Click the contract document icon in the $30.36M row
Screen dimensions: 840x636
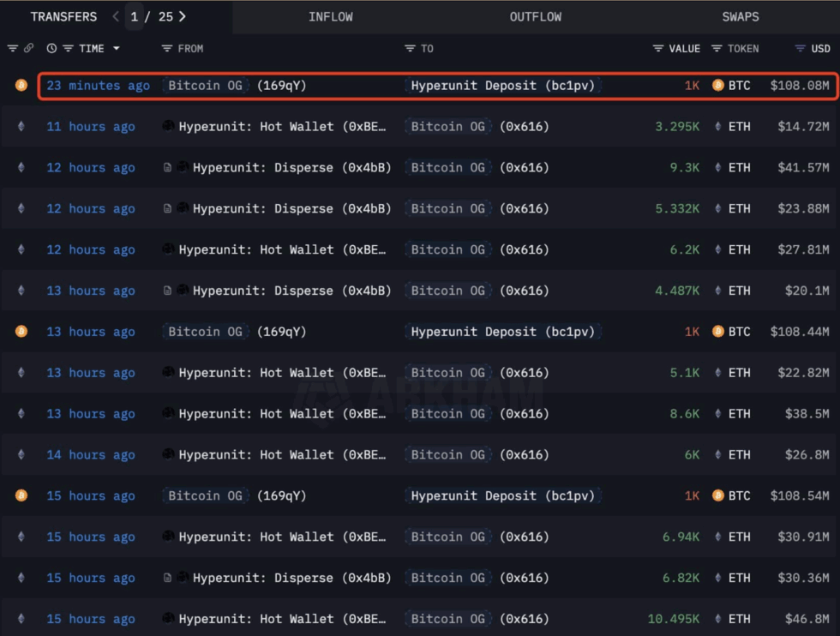(167, 578)
